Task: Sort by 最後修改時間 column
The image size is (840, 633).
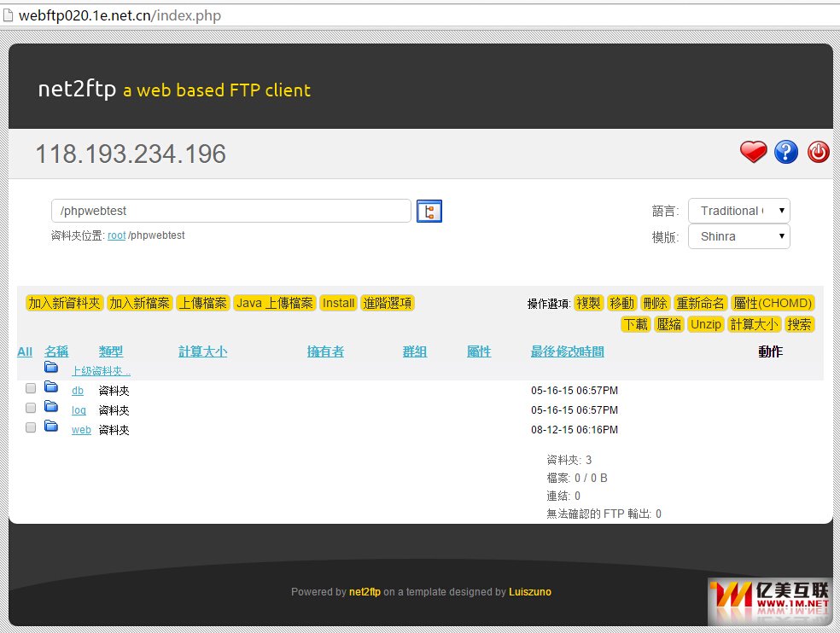Action: pos(568,351)
